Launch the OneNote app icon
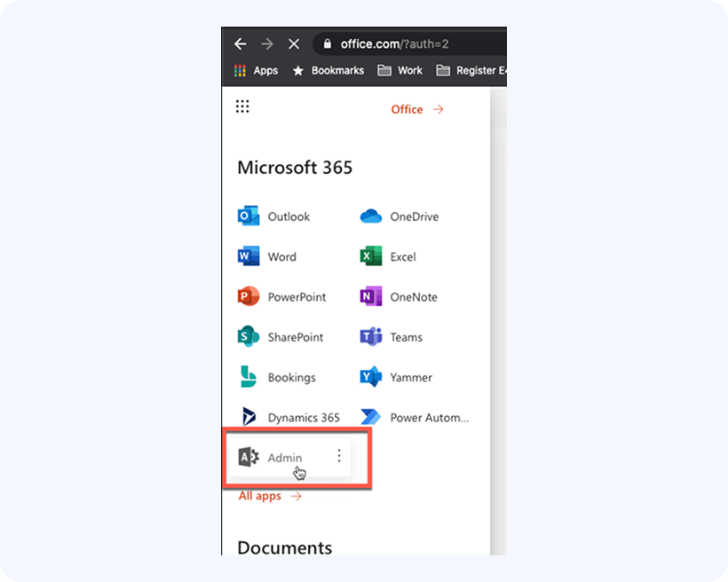 [370, 296]
